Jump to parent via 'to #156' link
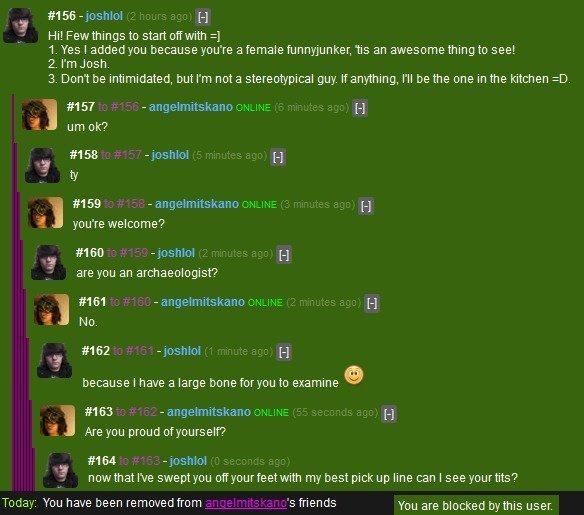 (x=118, y=107)
